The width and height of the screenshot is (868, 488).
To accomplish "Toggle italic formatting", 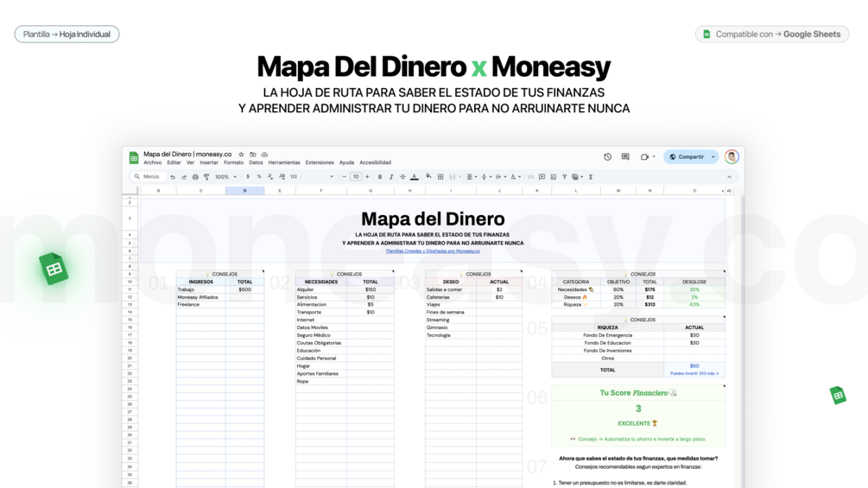I will coord(391,177).
